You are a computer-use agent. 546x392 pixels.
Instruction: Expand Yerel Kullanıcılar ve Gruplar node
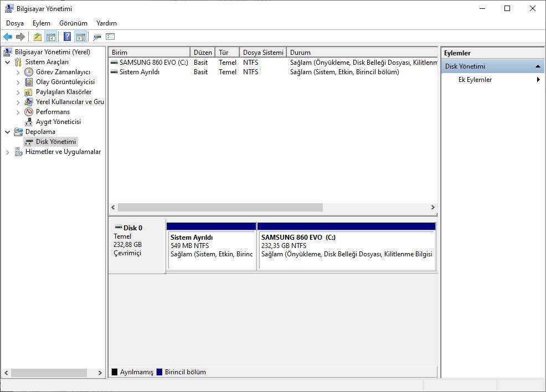[18, 102]
